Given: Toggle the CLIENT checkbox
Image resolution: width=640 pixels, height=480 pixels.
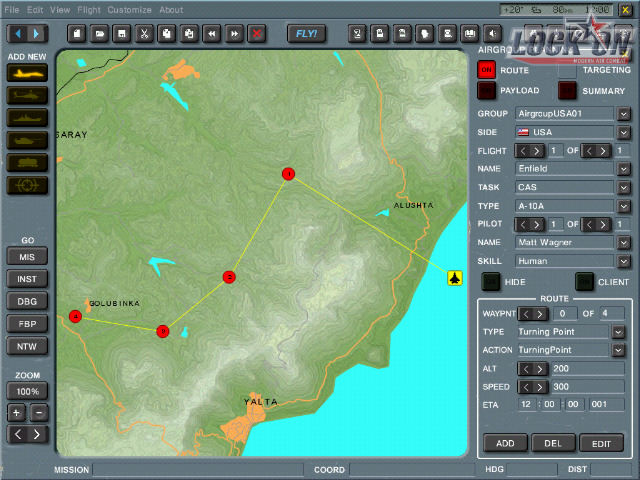Looking at the screenshot, I should click(x=584, y=282).
